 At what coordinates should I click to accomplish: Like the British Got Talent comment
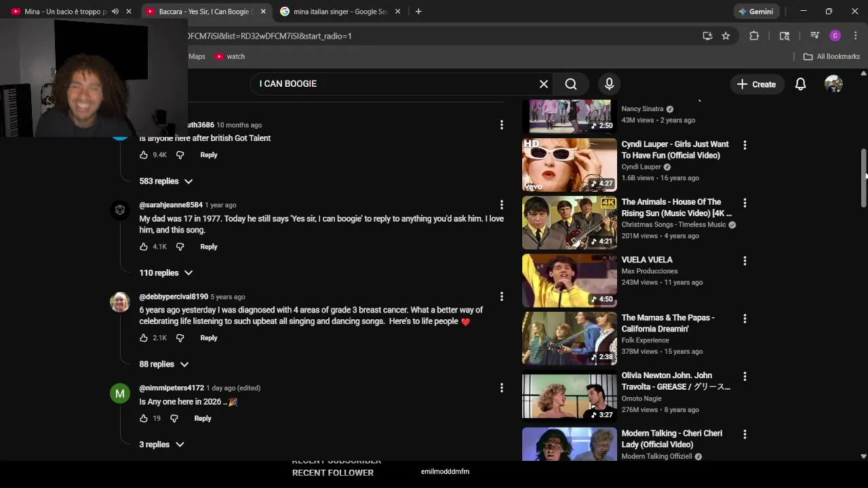pyautogui.click(x=144, y=155)
